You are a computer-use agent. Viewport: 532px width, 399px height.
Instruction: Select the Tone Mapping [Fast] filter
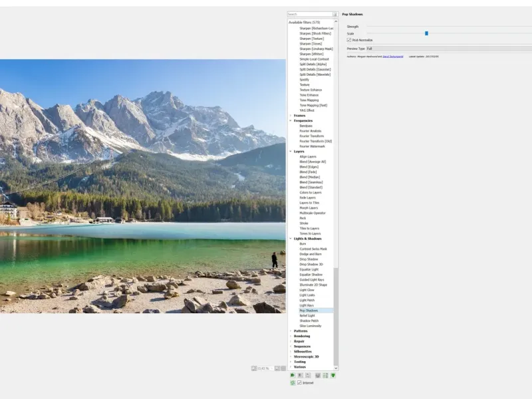(313, 105)
